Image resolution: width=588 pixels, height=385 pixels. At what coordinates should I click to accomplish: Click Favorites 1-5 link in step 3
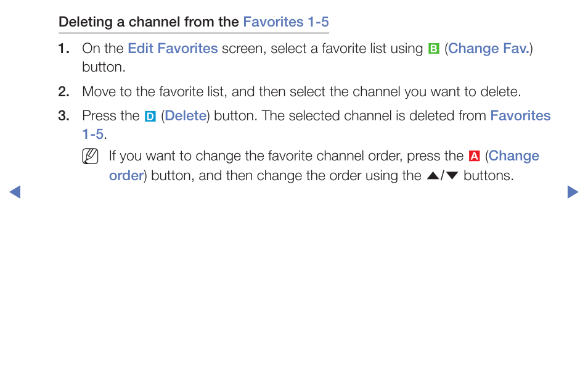point(520,115)
